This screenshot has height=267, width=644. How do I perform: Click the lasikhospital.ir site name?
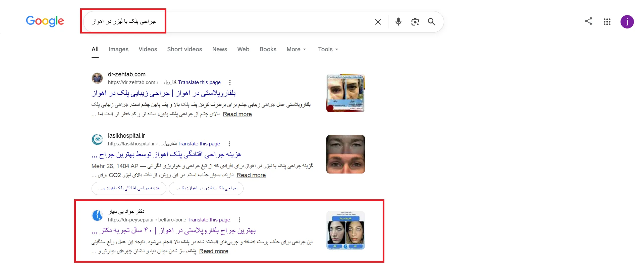coord(126,136)
